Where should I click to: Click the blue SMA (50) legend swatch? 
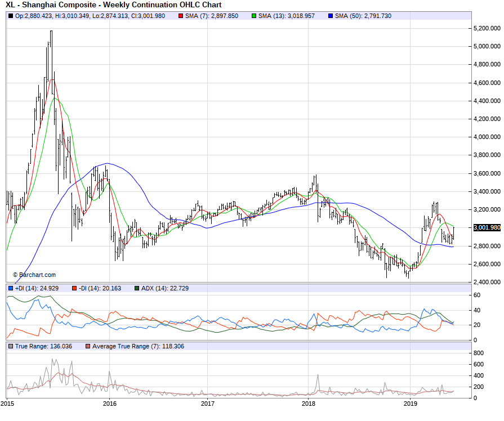point(331,16)
